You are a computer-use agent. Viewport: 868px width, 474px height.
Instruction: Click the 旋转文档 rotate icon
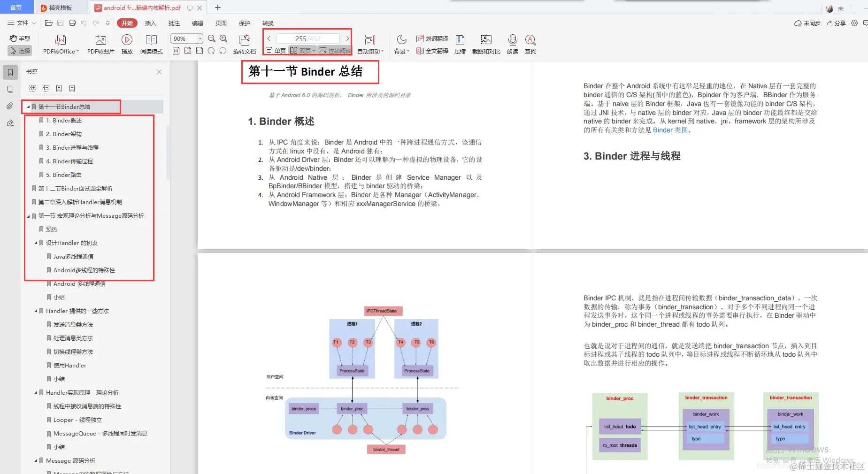(244, 45)
